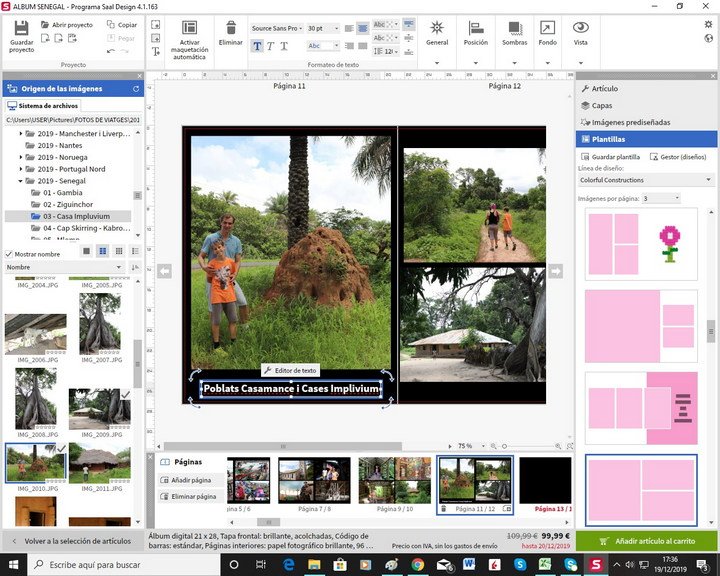Refresh the Origen de las imágenes panel
This screenshot has height=576, width=720.
click(x=137, y=89)
